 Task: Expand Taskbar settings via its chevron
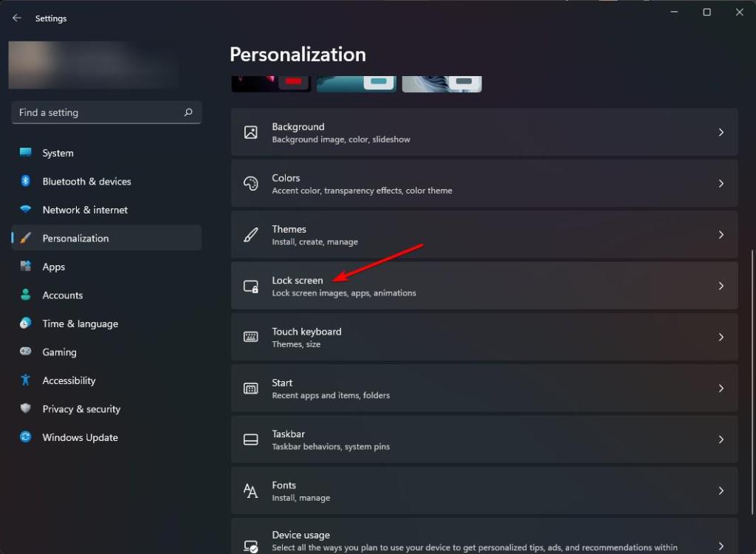(x=721, y=440)
